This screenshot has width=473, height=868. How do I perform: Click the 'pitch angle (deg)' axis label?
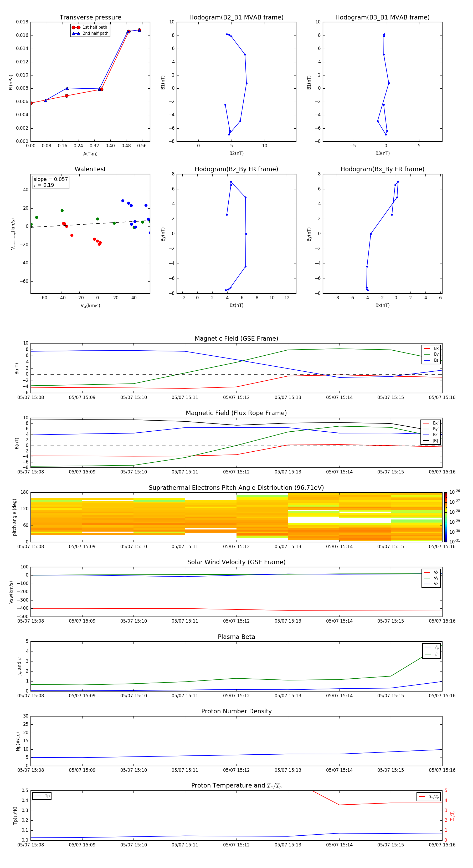click(14, 517)
